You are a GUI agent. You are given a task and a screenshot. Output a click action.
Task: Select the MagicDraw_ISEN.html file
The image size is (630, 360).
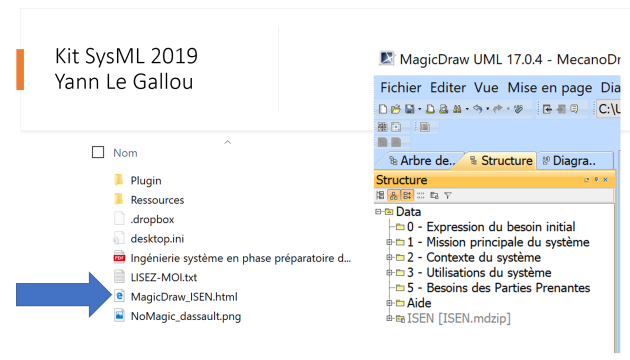[x=184, y=297]
